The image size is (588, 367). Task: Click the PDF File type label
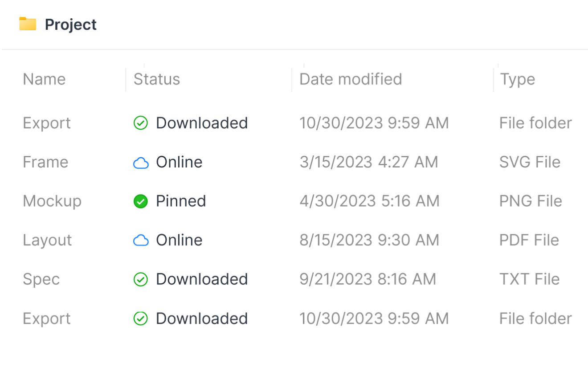click(529, 241)
